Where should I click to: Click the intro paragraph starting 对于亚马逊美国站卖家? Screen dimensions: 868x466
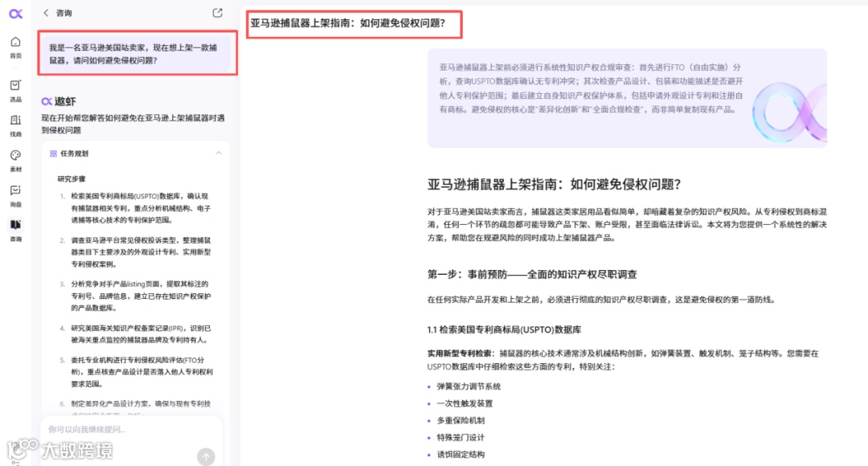[627, 225]
